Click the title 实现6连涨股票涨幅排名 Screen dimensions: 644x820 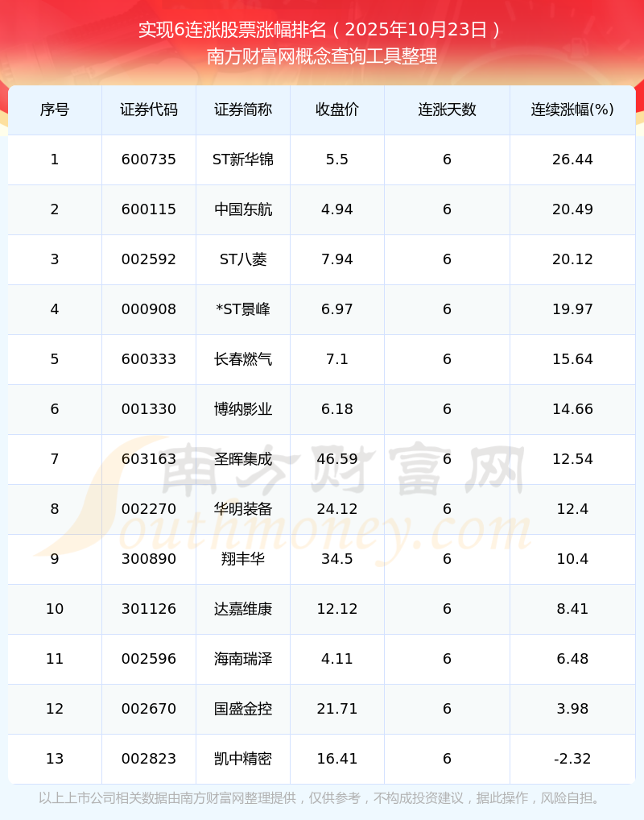tap(232, 30)
